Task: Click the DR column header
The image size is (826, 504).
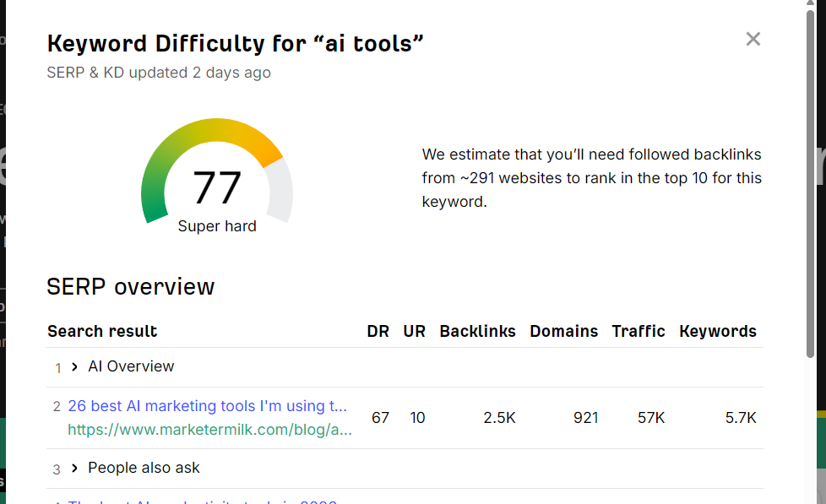Action: tap(378, 331)
